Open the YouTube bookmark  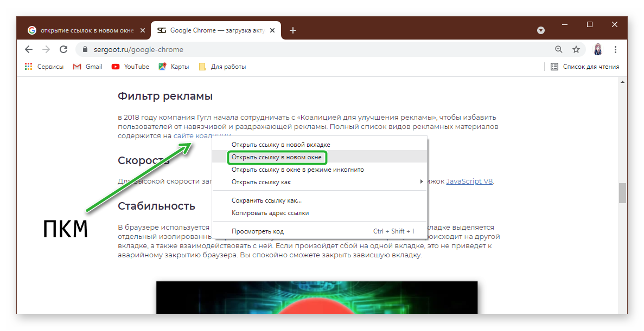130,67
